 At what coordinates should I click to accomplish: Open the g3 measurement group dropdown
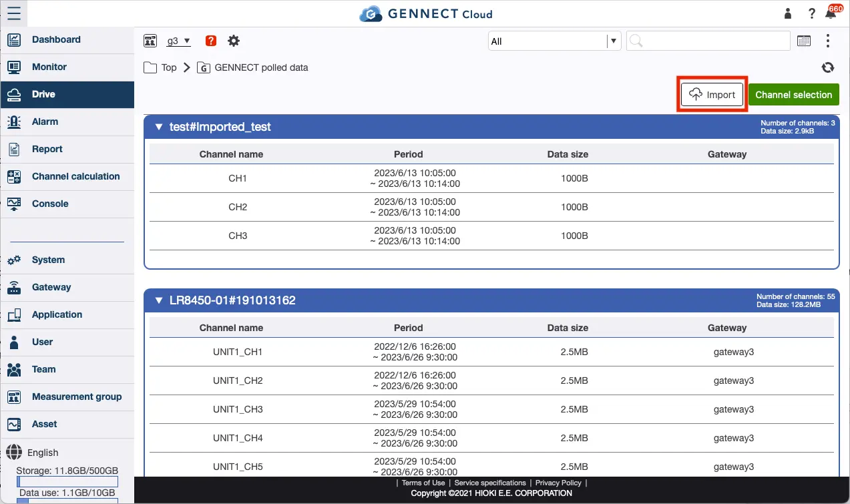pyautogui.click(x=178, y=40)
